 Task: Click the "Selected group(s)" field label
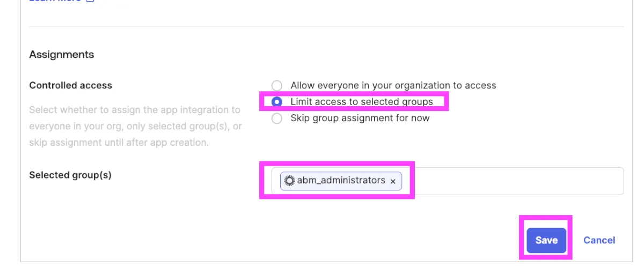pos(70,175)
